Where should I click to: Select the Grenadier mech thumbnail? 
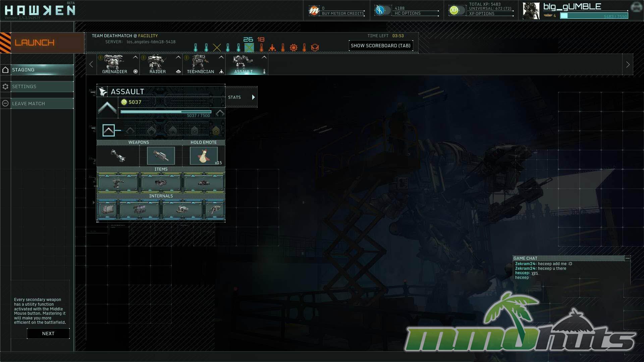(x=114, y=63)
